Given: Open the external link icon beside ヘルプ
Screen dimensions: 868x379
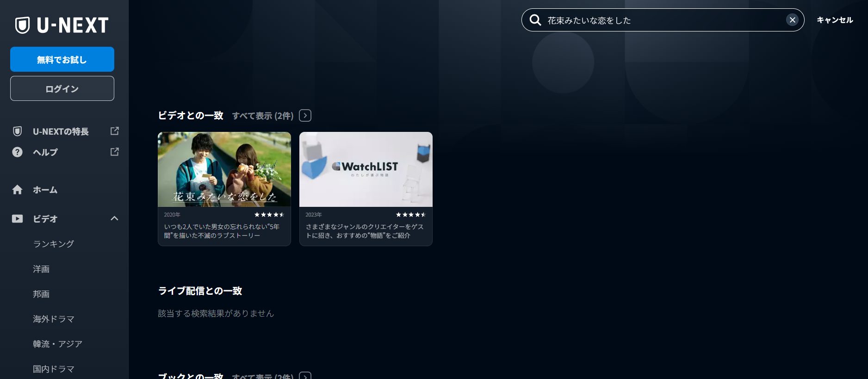Looking at the screenshot, I should click(115, 152).
